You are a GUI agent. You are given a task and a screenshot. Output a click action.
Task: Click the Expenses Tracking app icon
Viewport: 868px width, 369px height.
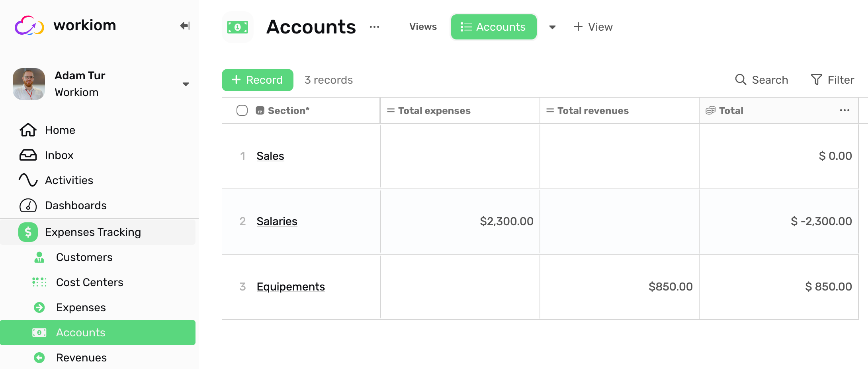coord(27,232)
